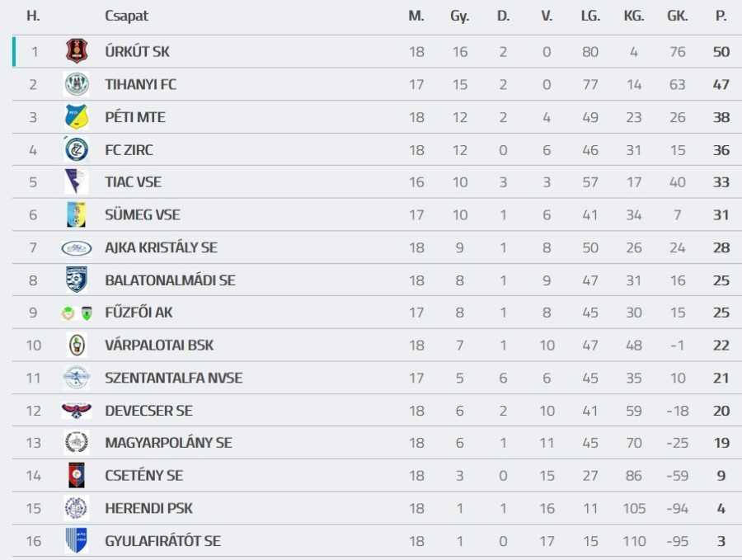742x560 pixels.
Task: Click the Tihanyi FC team logo
Action: [x=77, y=84]
